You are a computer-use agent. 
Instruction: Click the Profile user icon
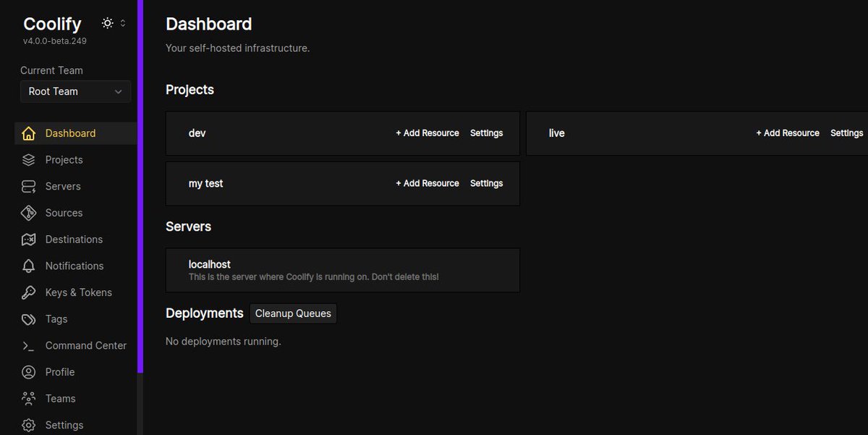[28, 372]
